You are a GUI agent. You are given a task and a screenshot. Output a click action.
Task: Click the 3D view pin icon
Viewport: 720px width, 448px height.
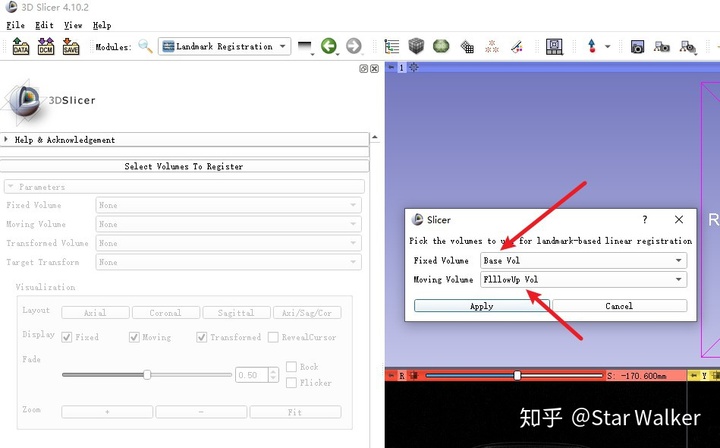pyautogui.click(x=391, y=67)
